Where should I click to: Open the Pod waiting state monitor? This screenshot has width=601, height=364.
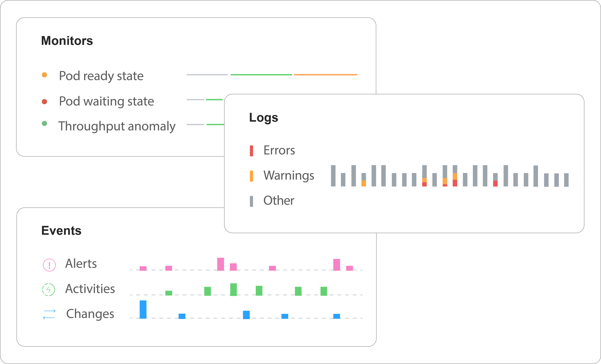click(106, 101)
